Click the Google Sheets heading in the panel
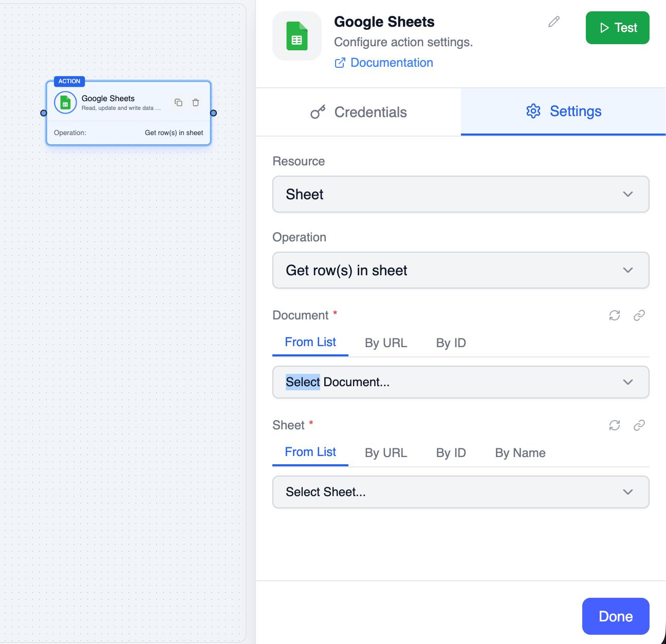The image size is (666, 644). pyautogui.click(x=384, y=22)
